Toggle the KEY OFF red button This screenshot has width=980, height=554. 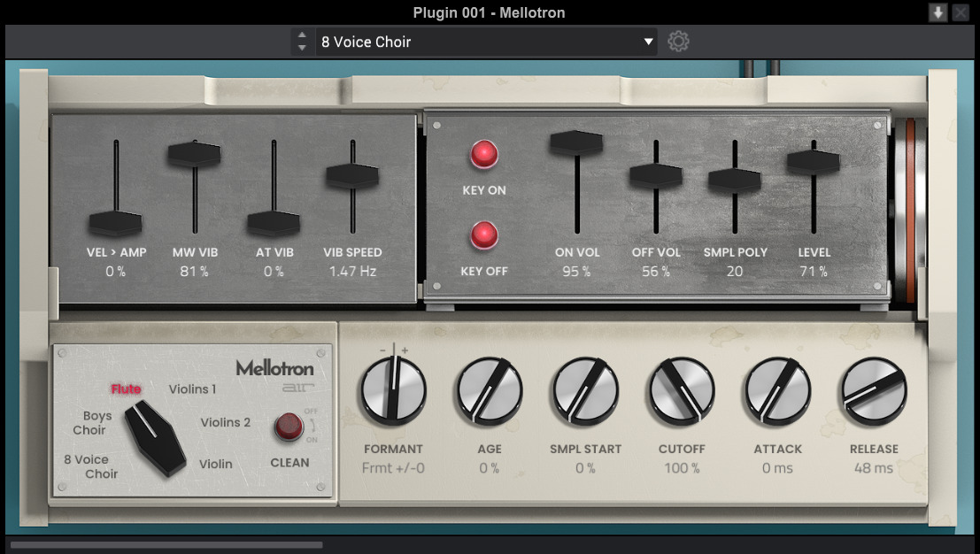click(484, 235)
